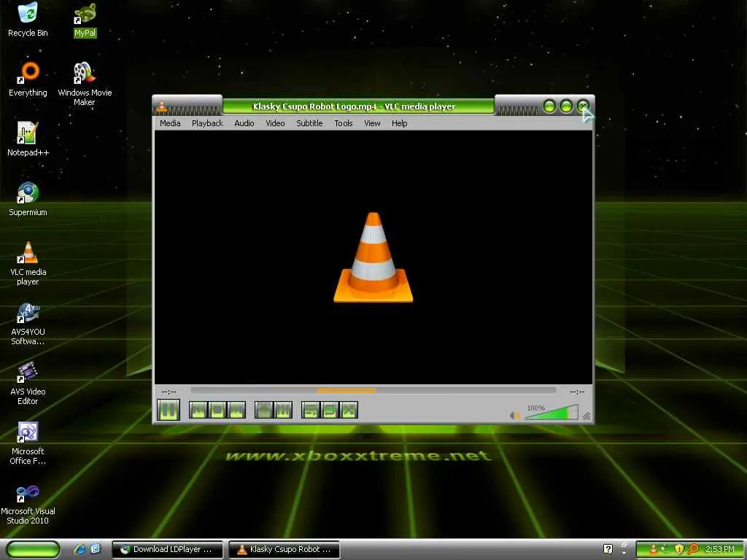Select the Notepad++ desktop shortcut
The height and width of the screenshot is (560, 747).
click(x=28, y=139)
